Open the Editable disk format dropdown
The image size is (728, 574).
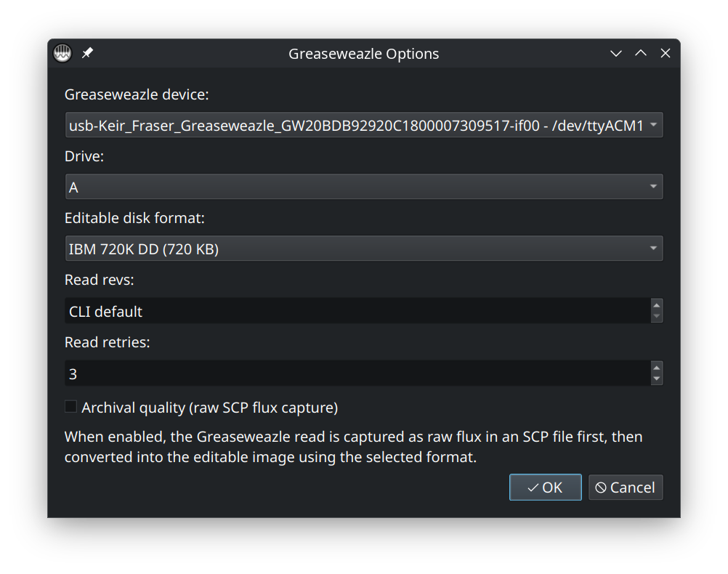pos(363,248)
